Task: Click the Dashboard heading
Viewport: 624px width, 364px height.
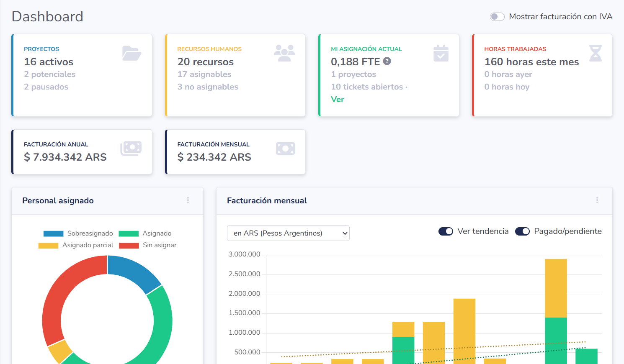Action: pos(47,16)
